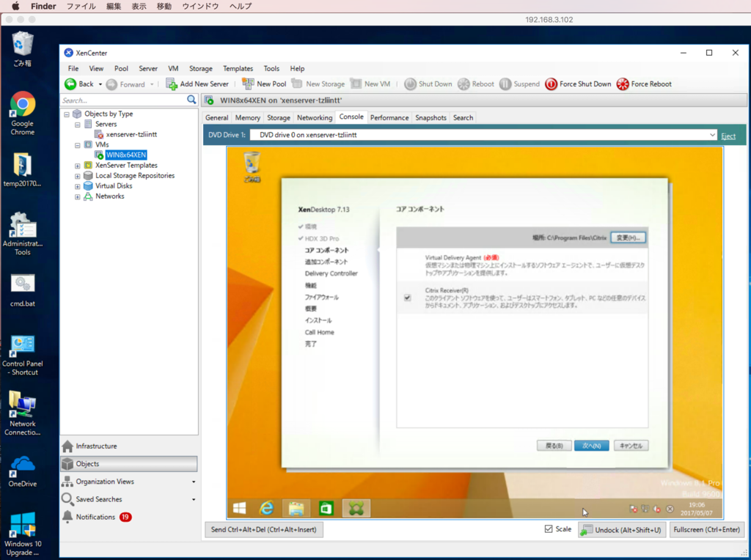Uncheck the Citrix Receiver checkbox

pyautogui.click(x=408, y=298)
